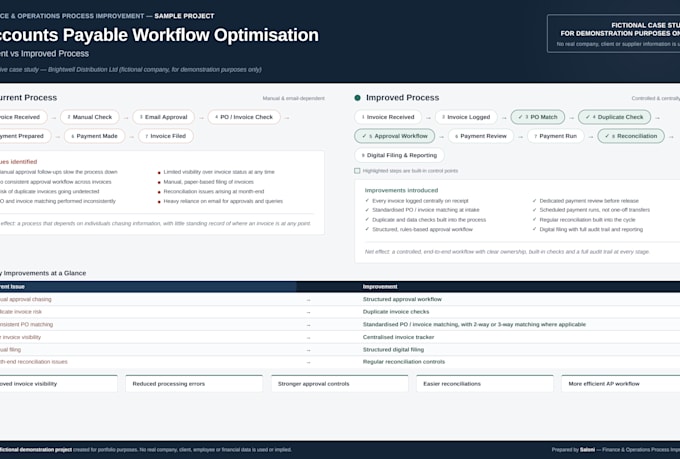Click 'Dedicated payment review before release' line

coord(589,201)
